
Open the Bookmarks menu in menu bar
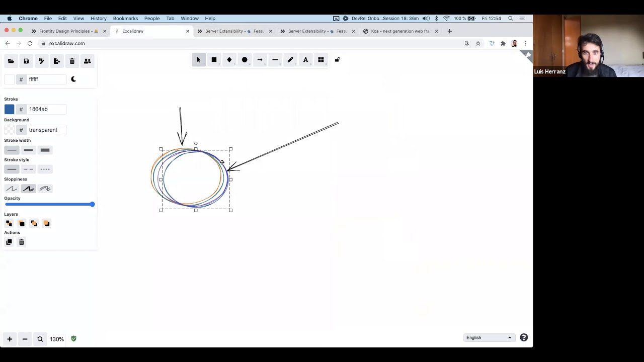click(125, 19)
